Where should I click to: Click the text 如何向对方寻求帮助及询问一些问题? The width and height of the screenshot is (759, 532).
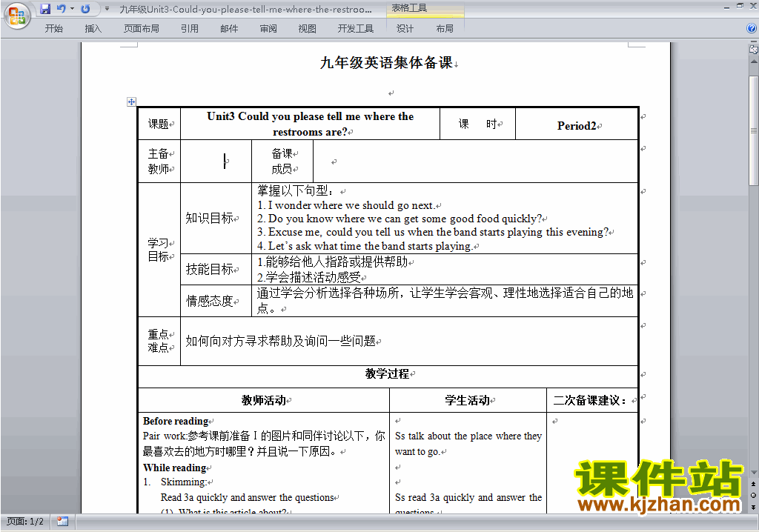point(280,342)
